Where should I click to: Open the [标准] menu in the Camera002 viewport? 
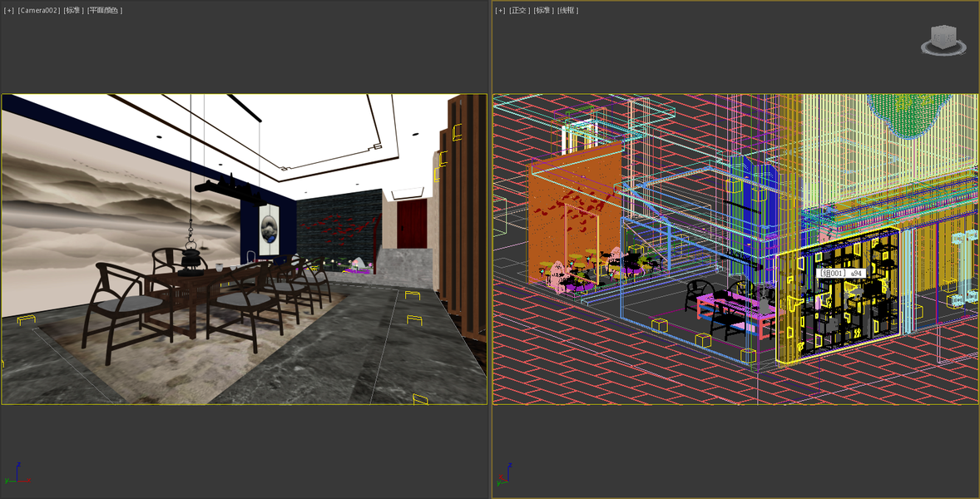(74, 11)
